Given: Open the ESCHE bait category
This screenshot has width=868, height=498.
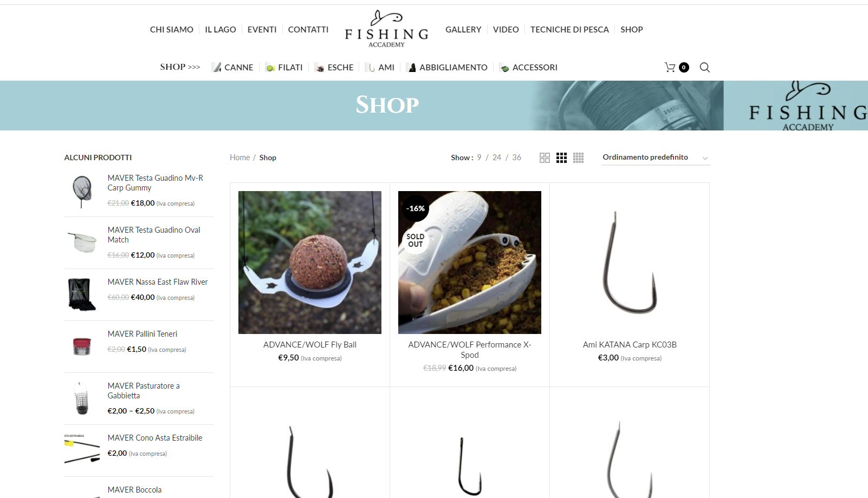Looking at the screenshot, I should 334,67.
